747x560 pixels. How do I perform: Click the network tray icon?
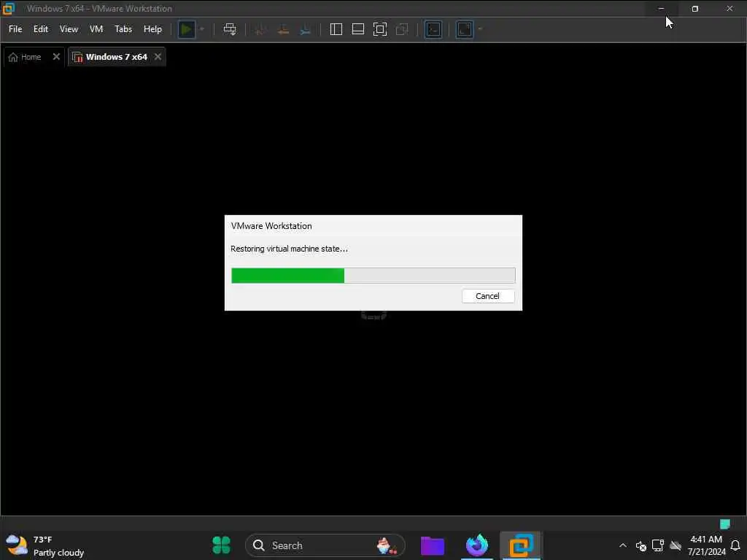click(x=658, y=545)
